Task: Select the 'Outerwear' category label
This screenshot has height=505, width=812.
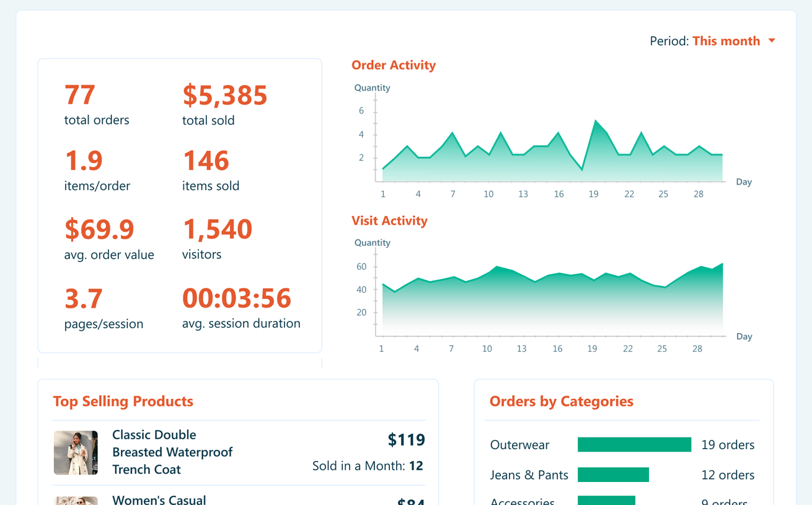Action: pos(519,445)
